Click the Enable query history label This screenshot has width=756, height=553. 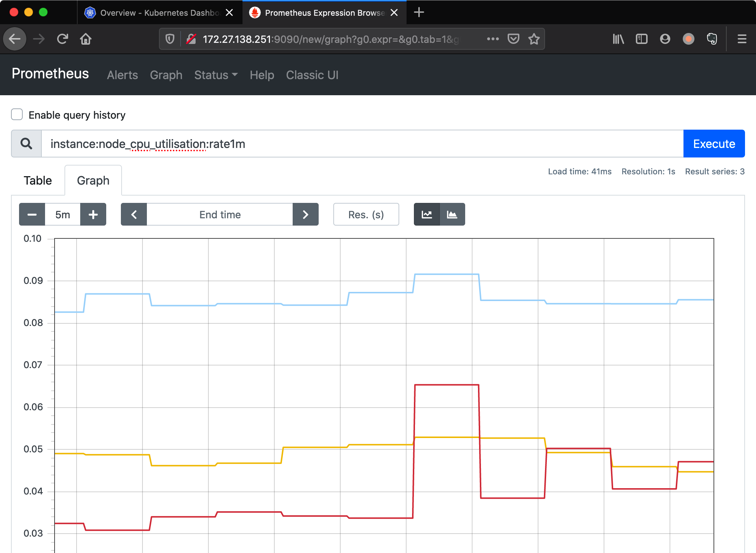pyautogui.click(x=77, y=115)
